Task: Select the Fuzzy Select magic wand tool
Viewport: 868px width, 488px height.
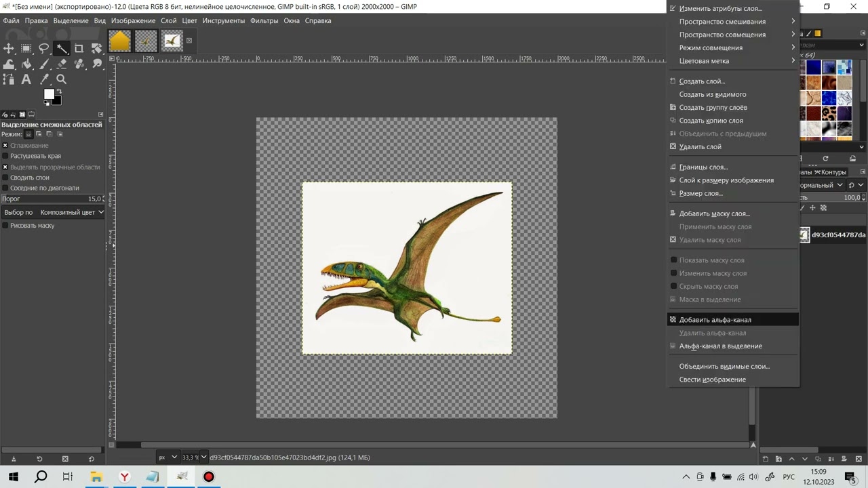Action: (62, 48)
